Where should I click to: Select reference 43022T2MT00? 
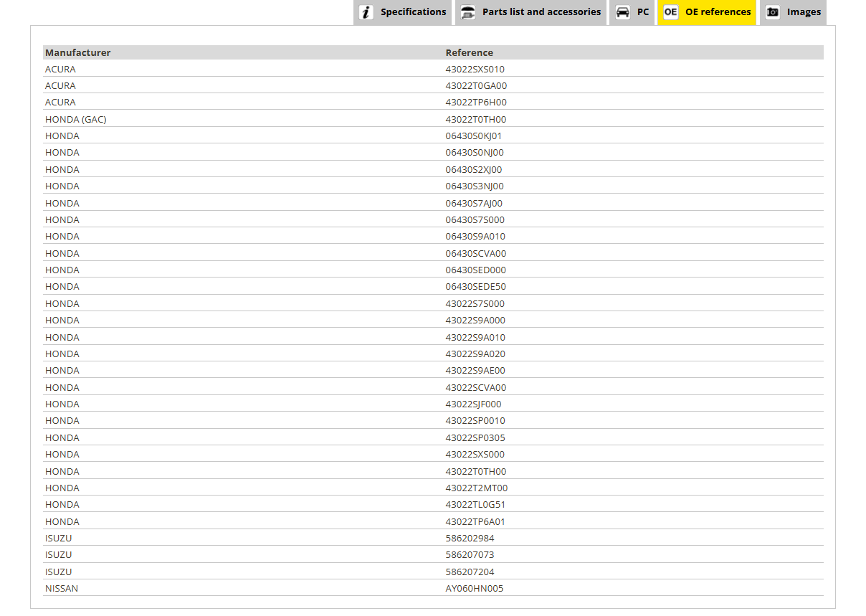click(x=477, y=488)
